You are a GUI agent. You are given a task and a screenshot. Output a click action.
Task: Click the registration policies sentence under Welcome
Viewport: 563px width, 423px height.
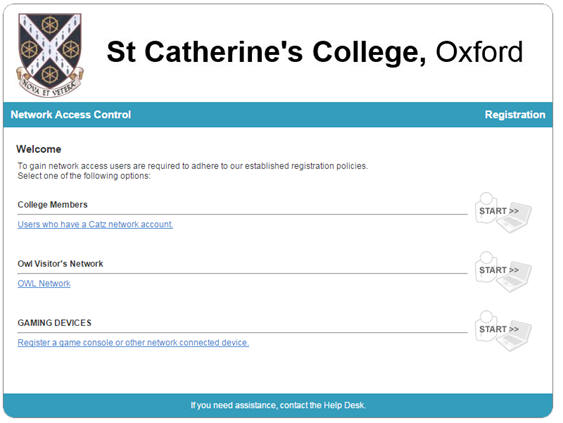coord(193,166)
